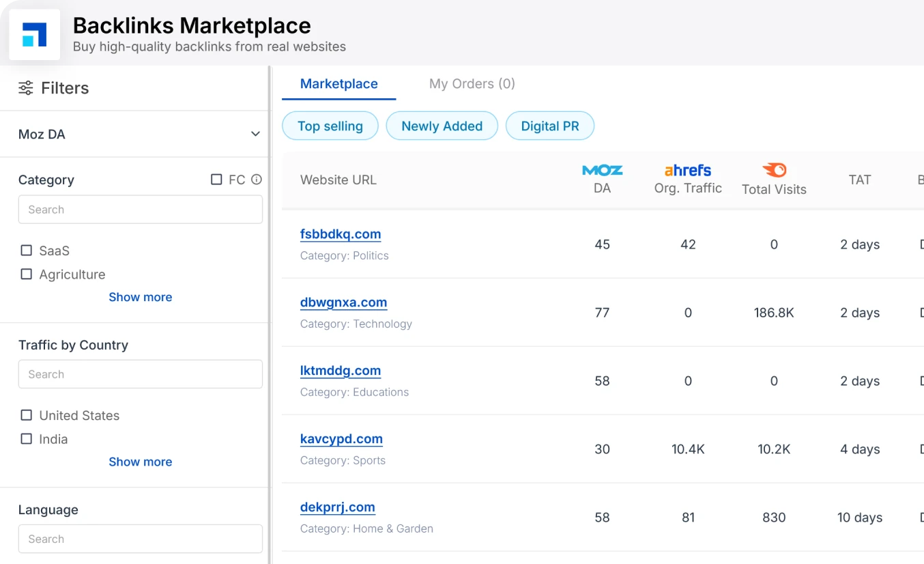Show more categories under Category

(x=140, y=297)
